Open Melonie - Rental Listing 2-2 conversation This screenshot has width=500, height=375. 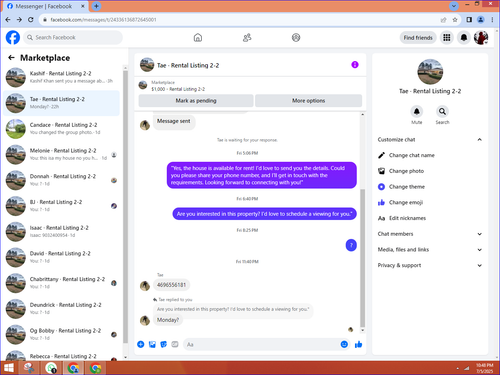pos(61,154)
